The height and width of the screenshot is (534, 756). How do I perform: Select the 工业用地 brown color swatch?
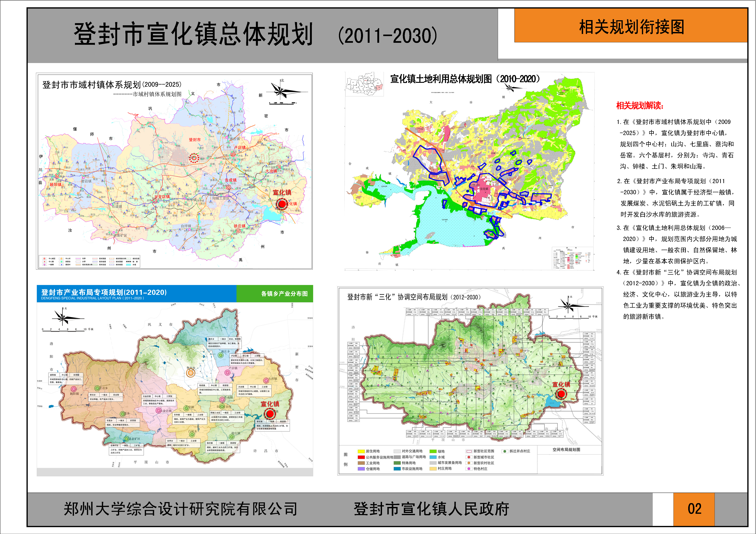(x=361, y=463)
